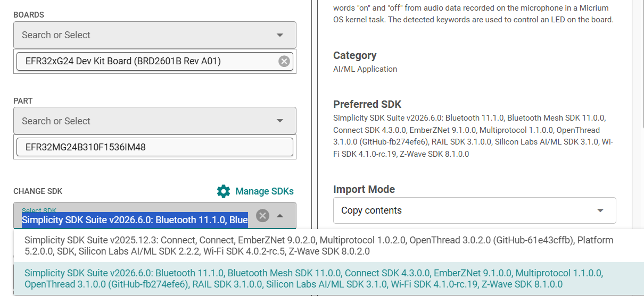
Task: Click the PART label
Action: pos(23,101)
